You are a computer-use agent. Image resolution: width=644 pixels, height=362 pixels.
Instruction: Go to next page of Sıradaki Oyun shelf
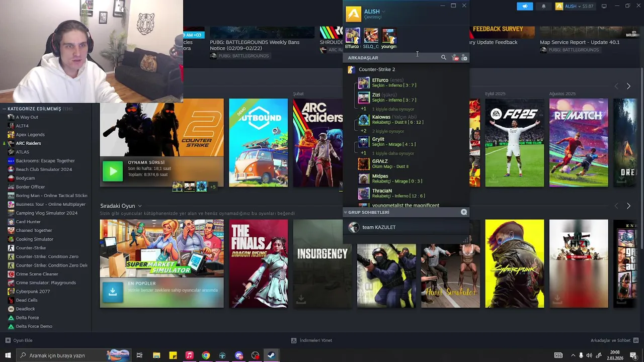628,206
